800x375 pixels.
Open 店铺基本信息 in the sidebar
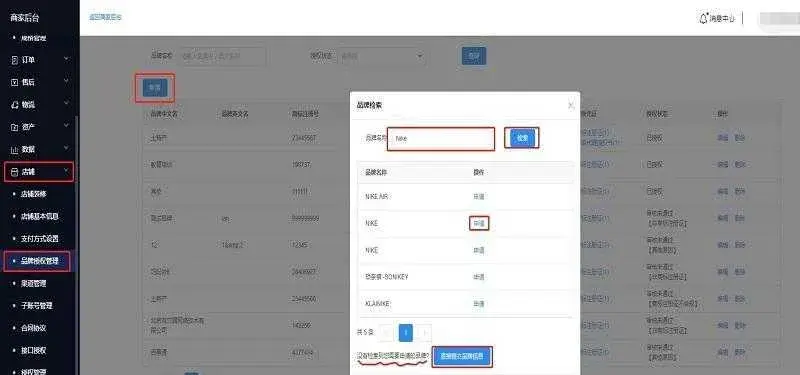39,216
